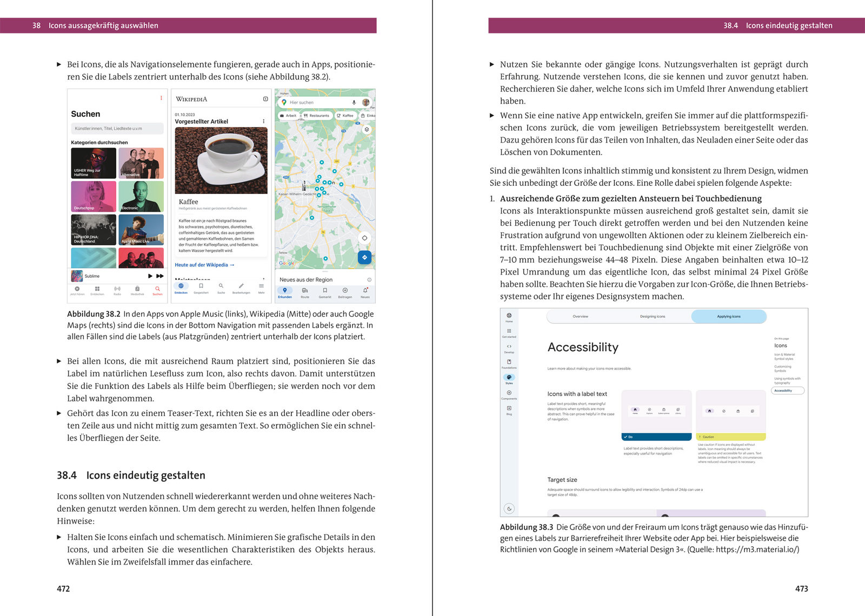
Task: Tap the blue directions button on map
Action: [364, 258]
